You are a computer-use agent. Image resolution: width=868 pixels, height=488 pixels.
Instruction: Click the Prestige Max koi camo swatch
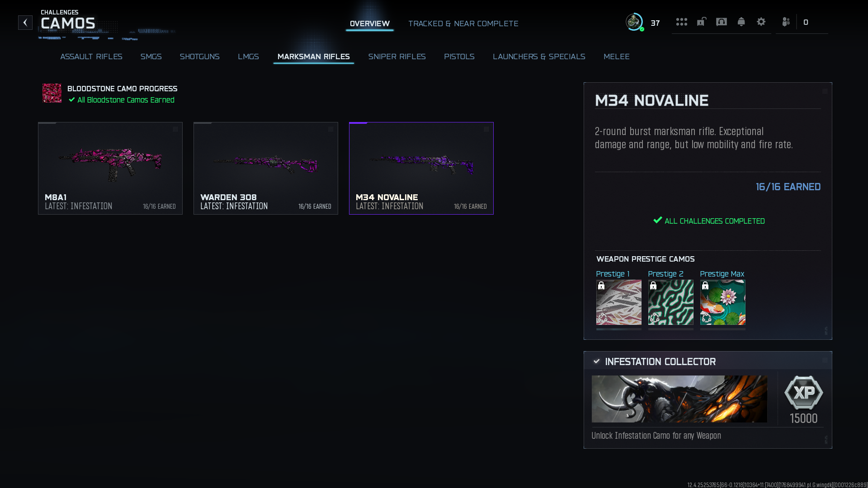tap(722, 302)
